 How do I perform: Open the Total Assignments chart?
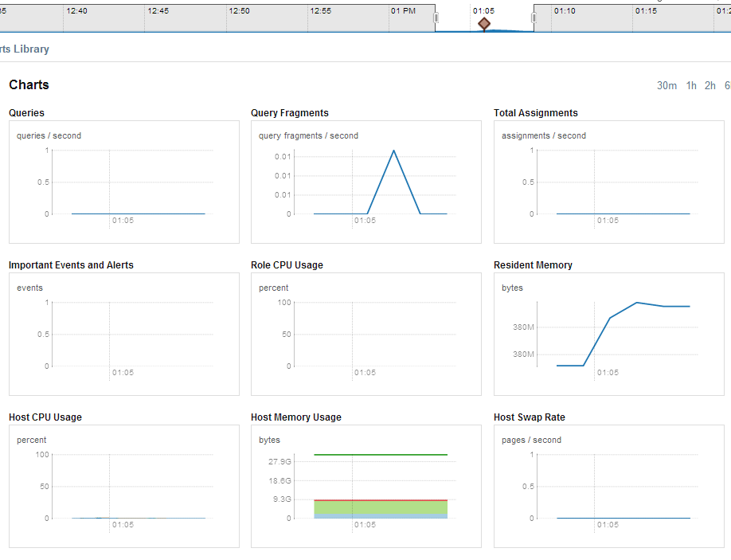[x=609, y=182]
